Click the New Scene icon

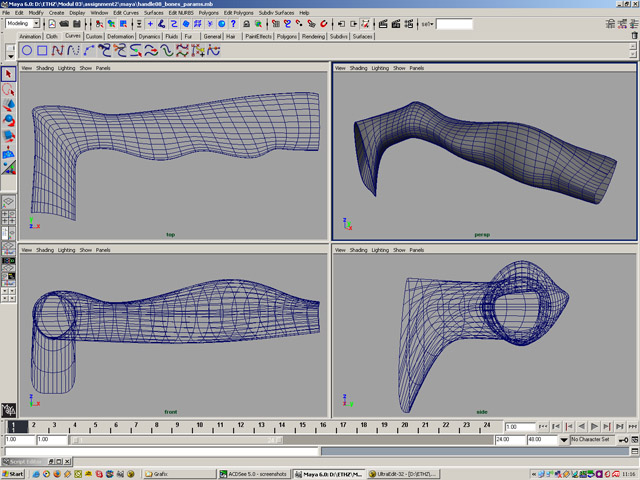pos(52,24)
